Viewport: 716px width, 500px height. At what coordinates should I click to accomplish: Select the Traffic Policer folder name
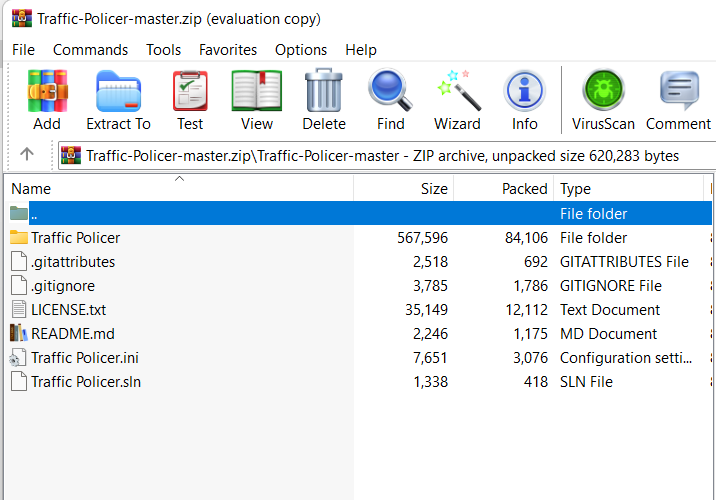(x=75, y=237)
